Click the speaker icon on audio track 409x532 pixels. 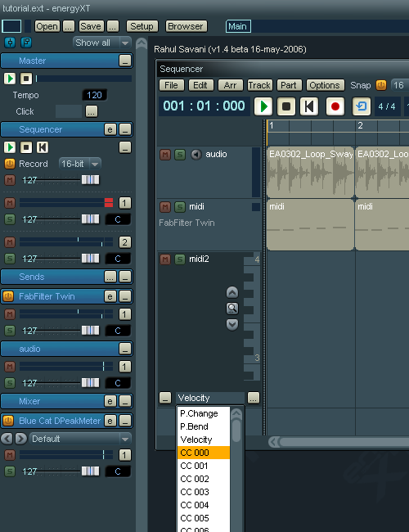(x=196, y=155)
